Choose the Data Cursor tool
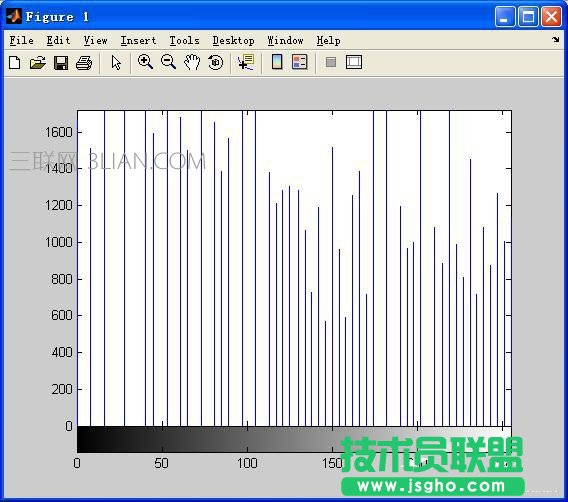The width and height of the screenshot is (568, 502). point(246,62)
